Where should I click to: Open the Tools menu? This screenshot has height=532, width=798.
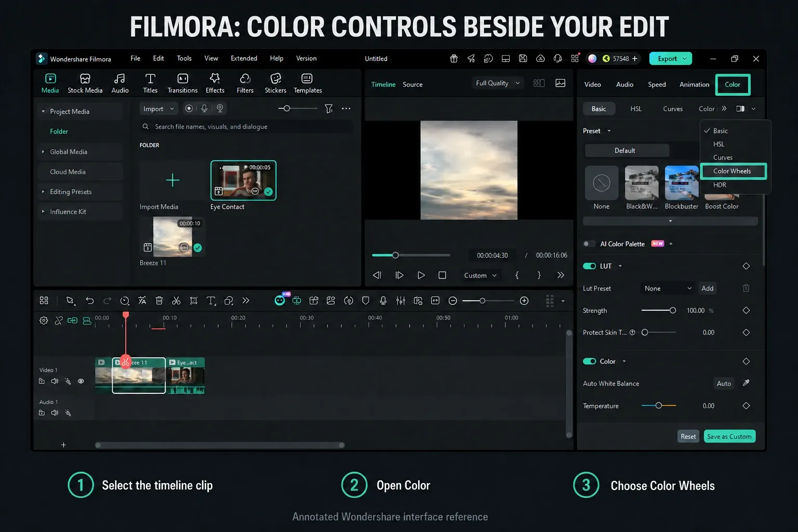pyautogui.click(x=184, y=58)
